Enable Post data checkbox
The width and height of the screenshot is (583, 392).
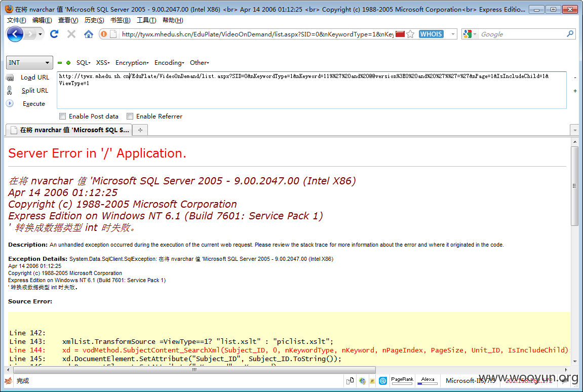[62, 116]
